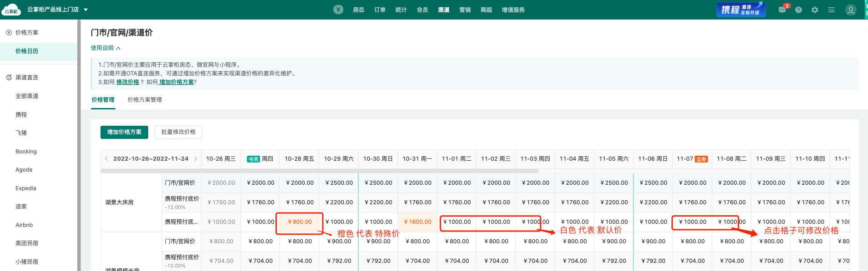Click 湖景大床房 门市/官网价 ¥2000.00 for 11-03
Image resolution: width=868 pixels, height=271 pixels.
[535, 183]
